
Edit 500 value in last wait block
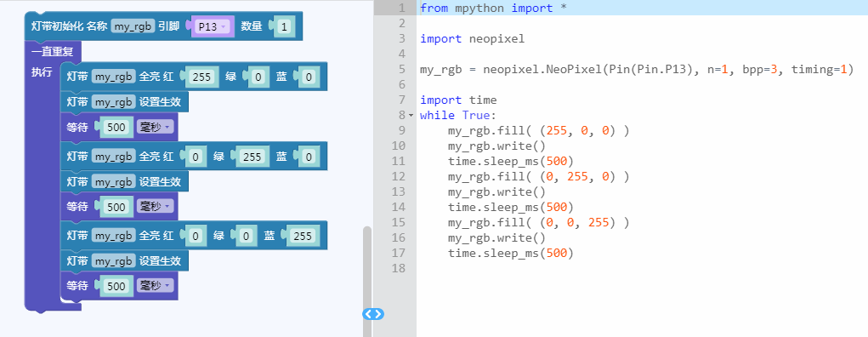point(116,286)
